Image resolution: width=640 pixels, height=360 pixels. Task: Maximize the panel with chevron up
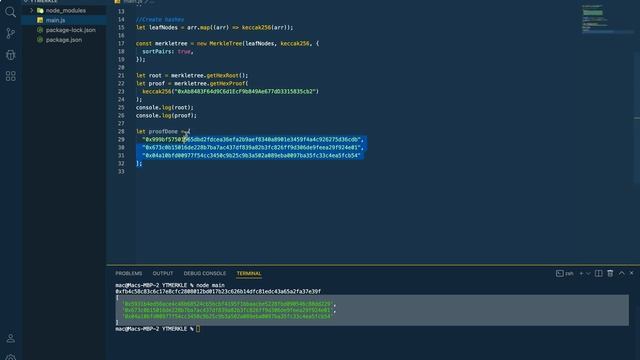(x=622, y=273)
